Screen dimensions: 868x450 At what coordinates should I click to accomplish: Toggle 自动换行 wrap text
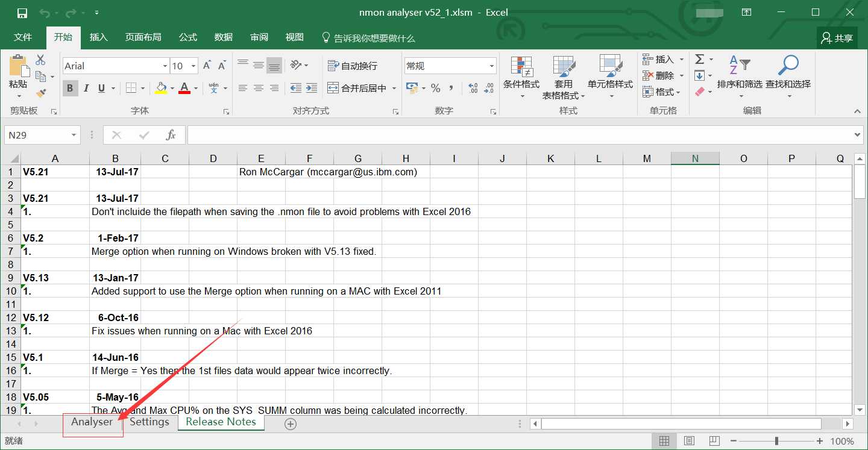tap(353, 65)
